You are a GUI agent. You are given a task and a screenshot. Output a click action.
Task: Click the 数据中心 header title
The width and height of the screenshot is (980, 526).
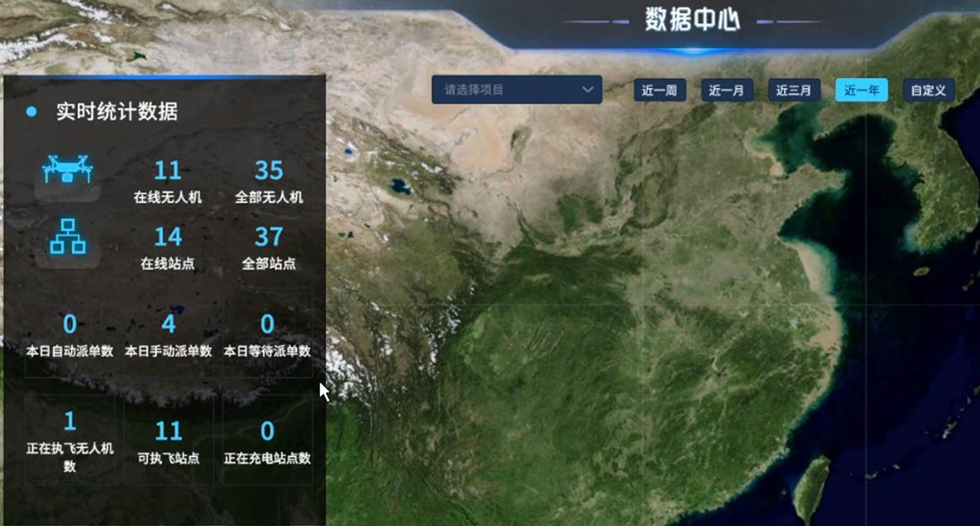[692, 20]
